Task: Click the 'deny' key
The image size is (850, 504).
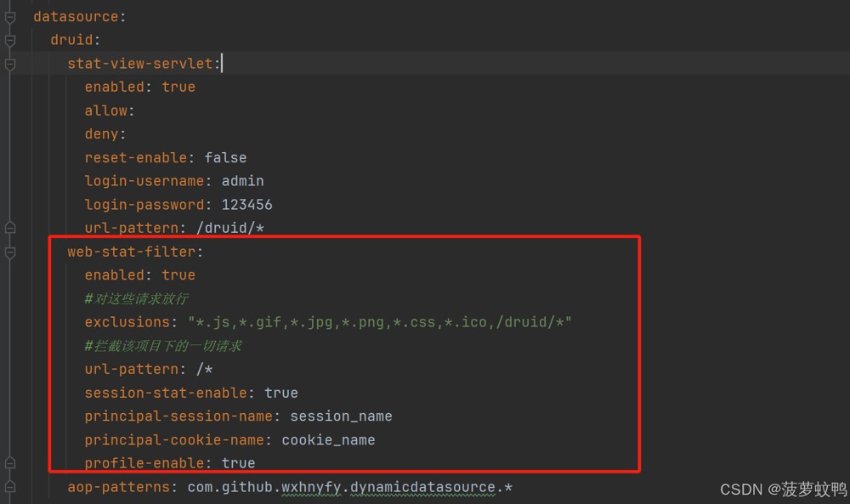Action: (101, 133)
